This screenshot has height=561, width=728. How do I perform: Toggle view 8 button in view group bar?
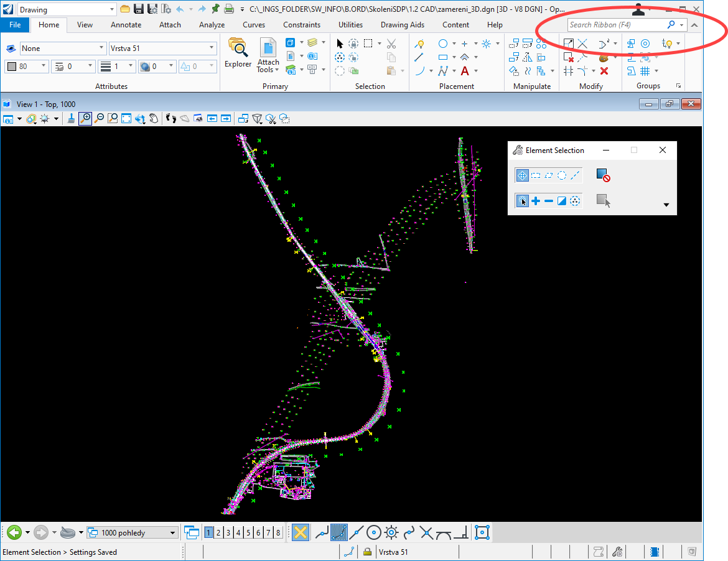click(x=278, y=532)
